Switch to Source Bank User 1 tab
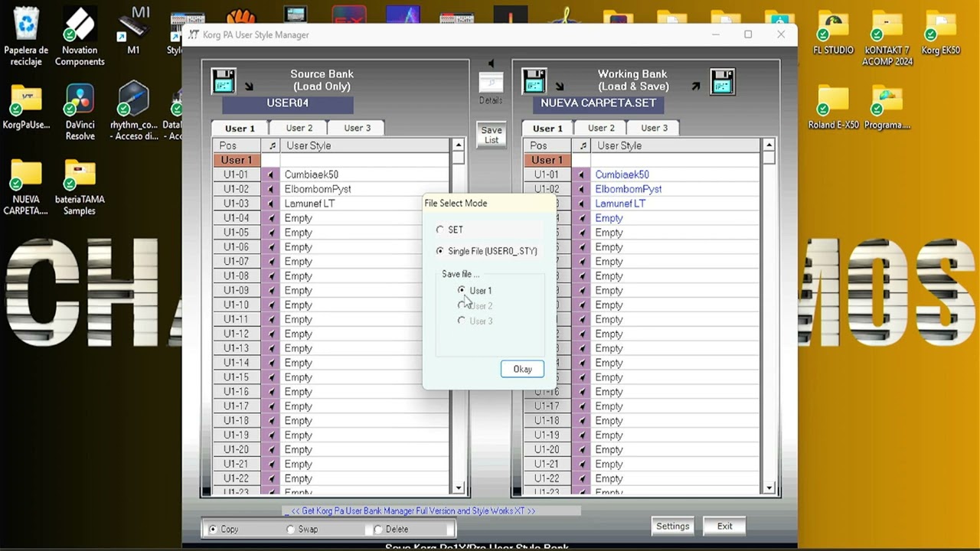The width and height of the screenshot is (980, 551). pos(240,128)
